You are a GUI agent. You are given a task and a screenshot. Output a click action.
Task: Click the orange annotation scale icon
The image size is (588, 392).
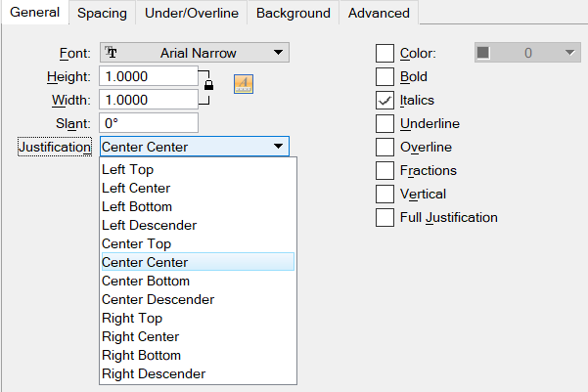244,84
